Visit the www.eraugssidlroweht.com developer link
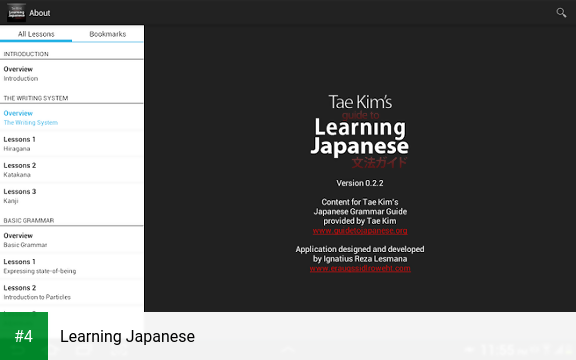Screen dimensions: 576x360 pyautogui.click(x=360, y=269)
